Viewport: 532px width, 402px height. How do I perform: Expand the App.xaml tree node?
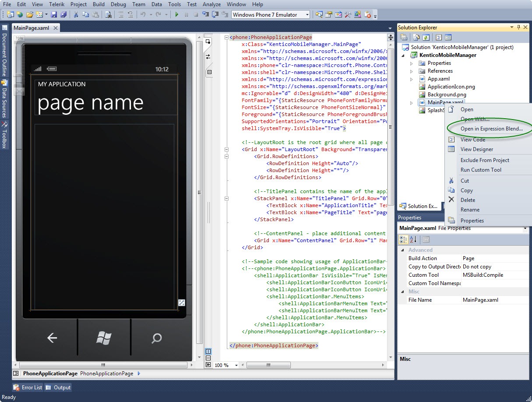(411, 79)
